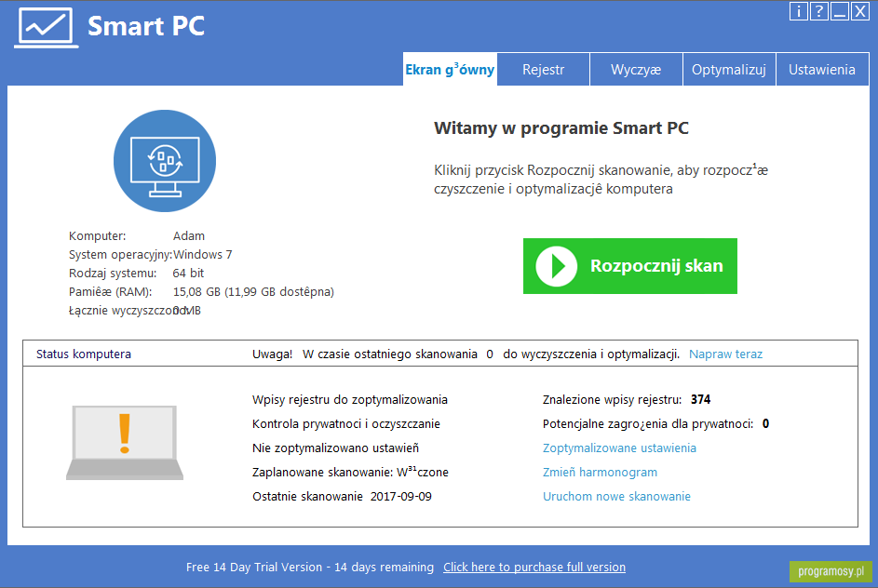Screen dimensions: 878x588
Task: Click the Komputer: label
Action: click(x=98, y=236)
